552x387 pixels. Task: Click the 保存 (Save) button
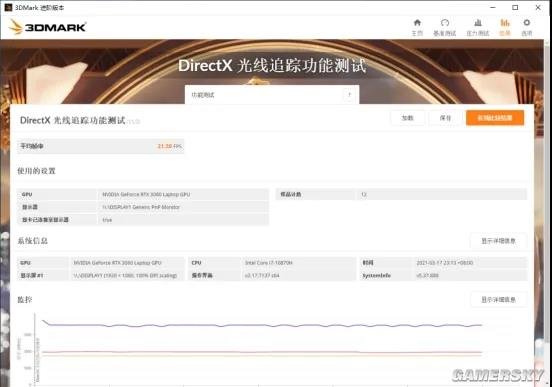pos(445,118)
